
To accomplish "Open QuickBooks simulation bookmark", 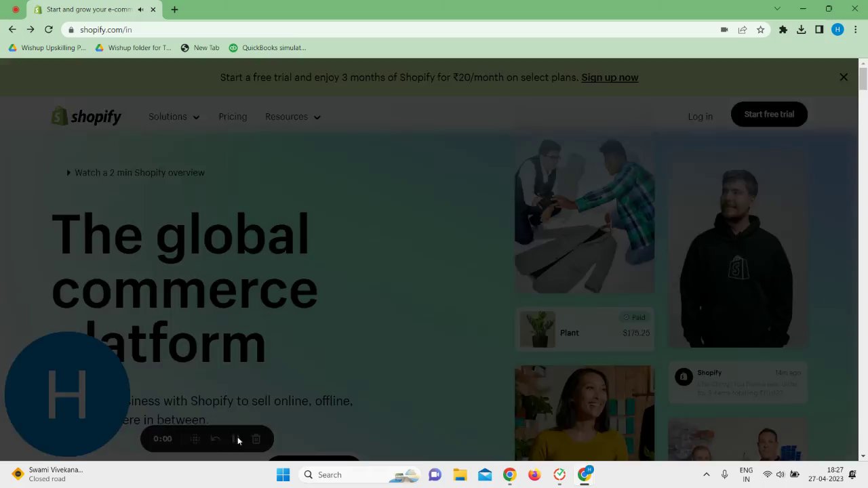I will pos(267,47).
